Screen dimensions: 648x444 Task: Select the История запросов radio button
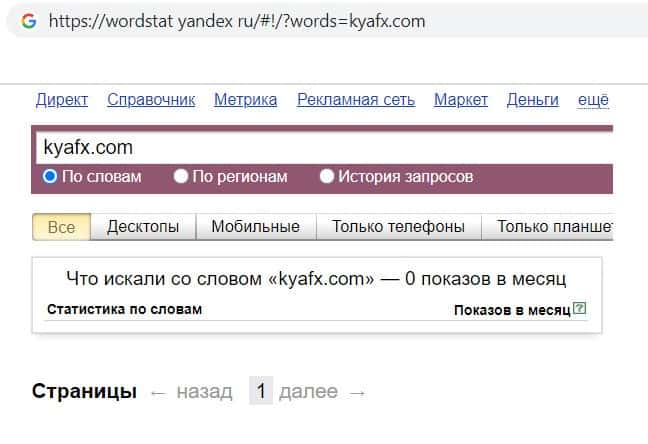[326, 177]
